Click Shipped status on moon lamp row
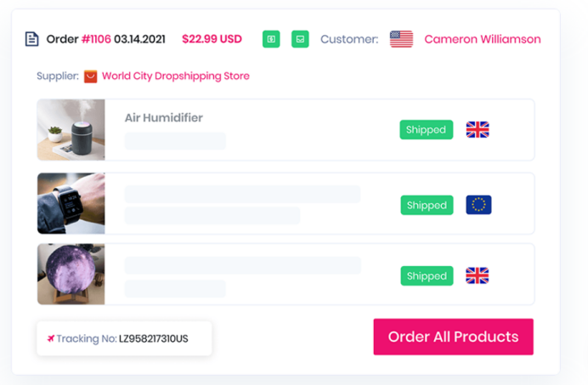Viewport: 588px width, 385px height. (x=427, y=276)
